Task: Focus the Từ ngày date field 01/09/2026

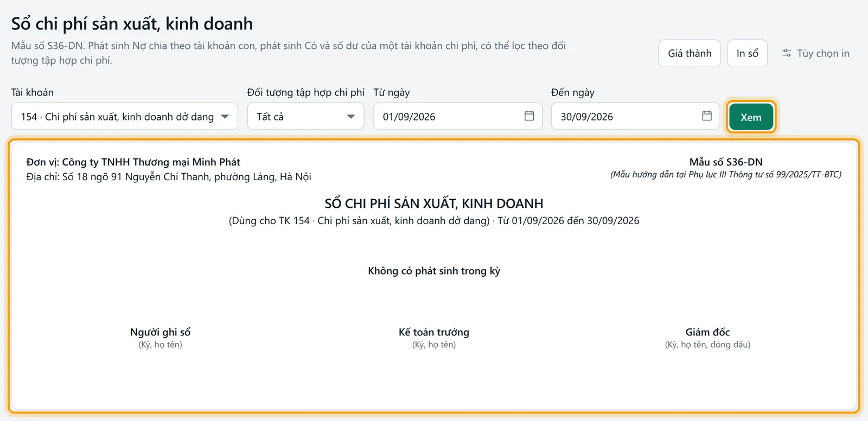Action: [x=458, y=116]
